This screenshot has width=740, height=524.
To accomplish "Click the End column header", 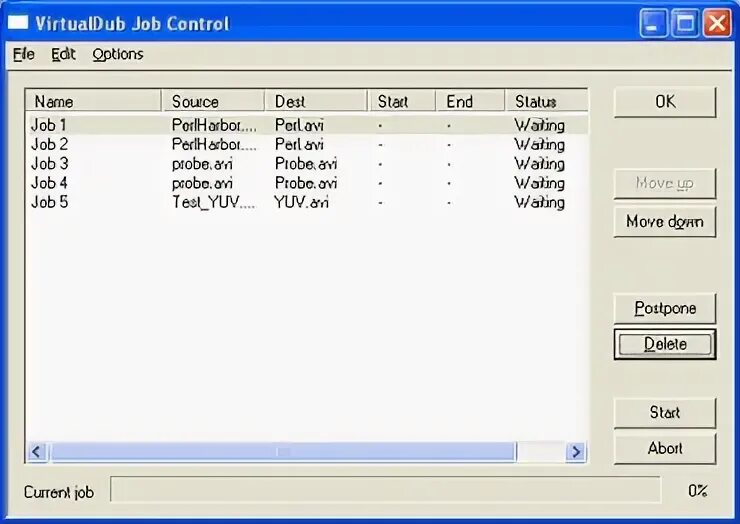I will (x=470, y=101).
